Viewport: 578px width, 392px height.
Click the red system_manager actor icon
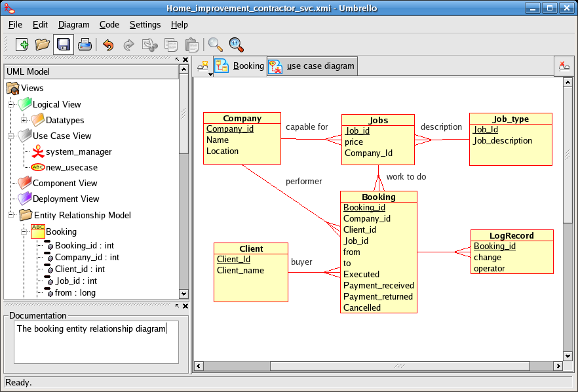[37, 151]
